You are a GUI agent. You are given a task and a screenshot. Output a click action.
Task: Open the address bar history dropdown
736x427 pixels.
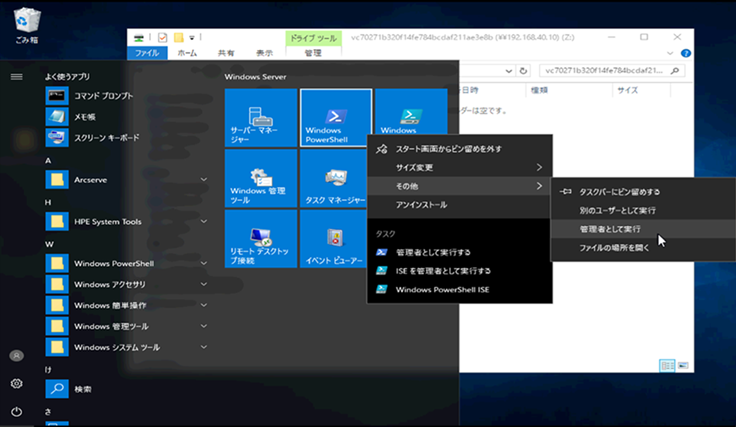point(509,71)
